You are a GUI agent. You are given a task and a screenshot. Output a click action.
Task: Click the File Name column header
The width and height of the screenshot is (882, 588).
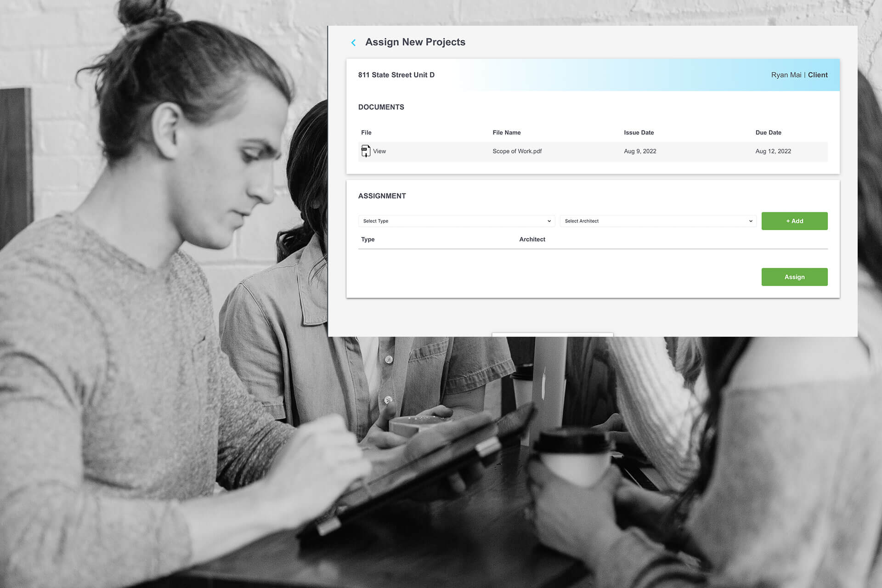pyautogui.click(x=506, y=133)
